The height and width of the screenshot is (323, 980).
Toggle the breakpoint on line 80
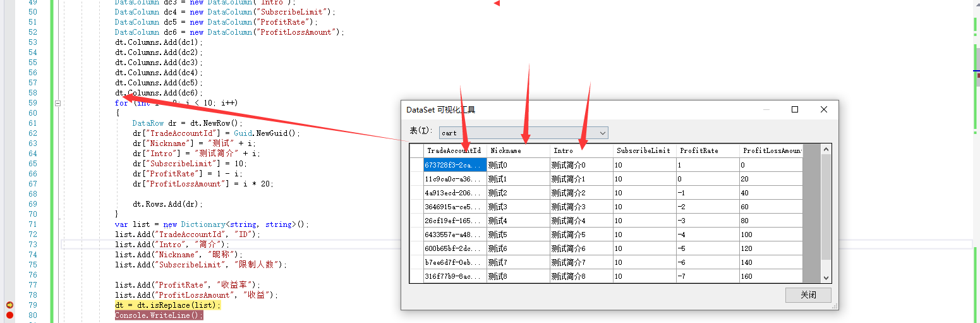(9, 315)
